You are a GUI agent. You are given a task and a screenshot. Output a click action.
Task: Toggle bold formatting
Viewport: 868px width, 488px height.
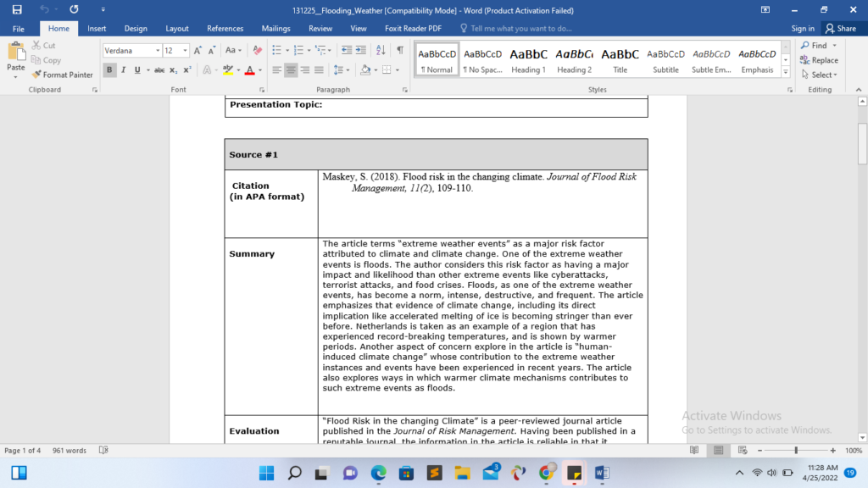pyautogui.click(x=109, y=69)
